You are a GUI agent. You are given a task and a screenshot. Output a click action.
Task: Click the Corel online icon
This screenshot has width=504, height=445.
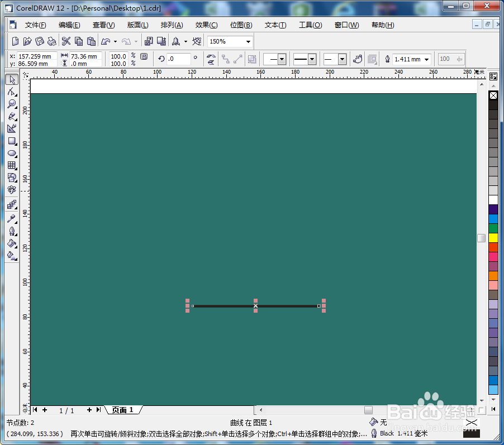click(x=197, y=41)
